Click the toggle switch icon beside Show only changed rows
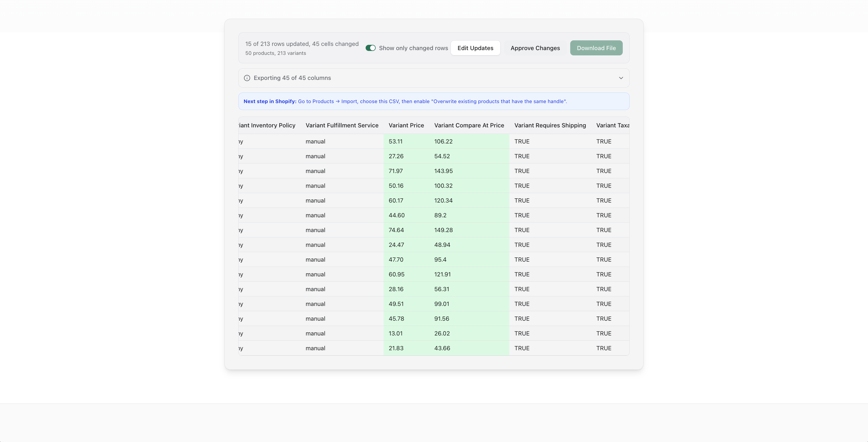Screen dimensions: 868x442 click(370, 48)
